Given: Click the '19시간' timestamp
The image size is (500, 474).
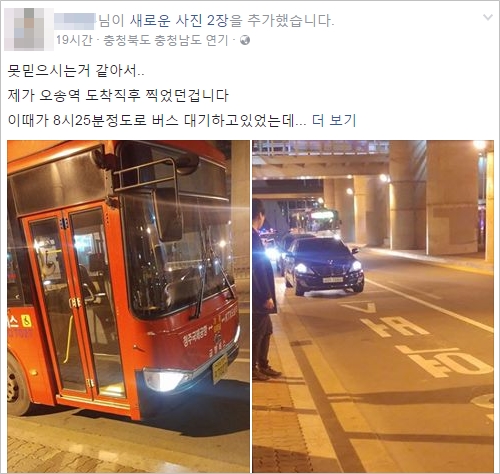Looking at the screenshot, I should [x=74, y=41].
